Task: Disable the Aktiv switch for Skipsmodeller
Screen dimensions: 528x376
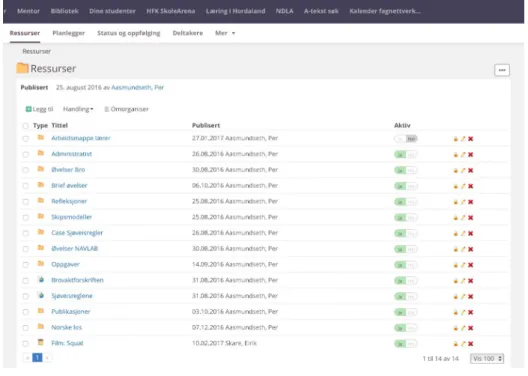Action: click(406, 217)
